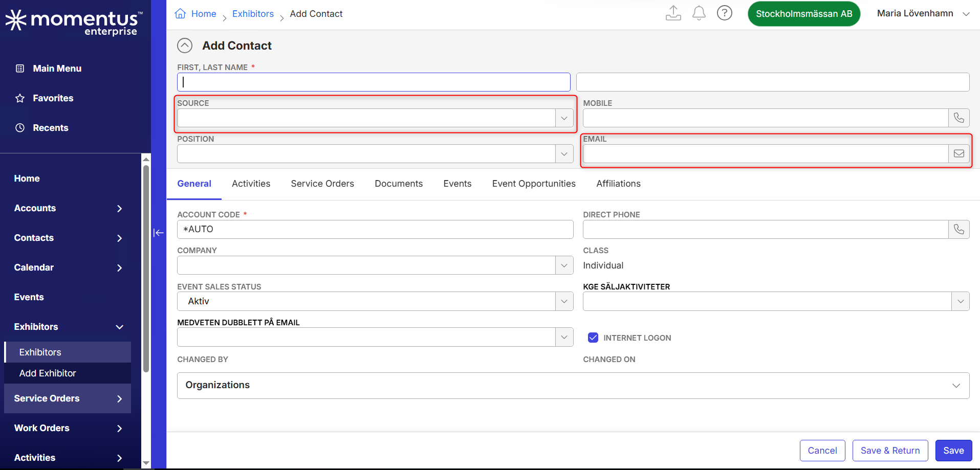The height and width of the screenshot is (470, 980).
Task: Click the Account Code field
Action: pos(375,230)
